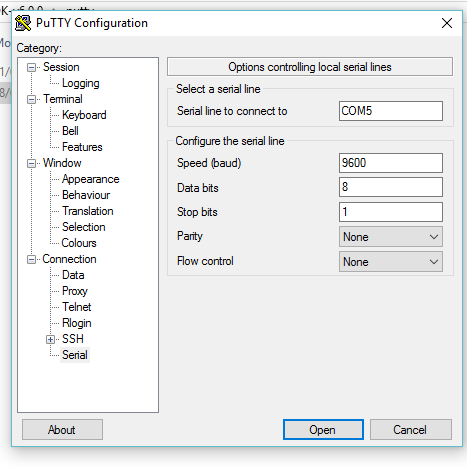Click the Stop bits field
The height and width of the screenshot is (470, 467).
point(391,212)
